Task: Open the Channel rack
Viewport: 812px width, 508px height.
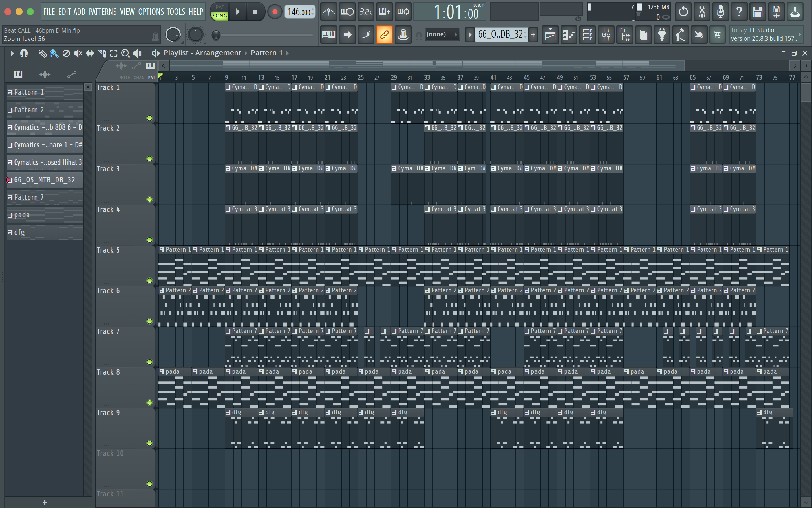Action: [588, 34]
